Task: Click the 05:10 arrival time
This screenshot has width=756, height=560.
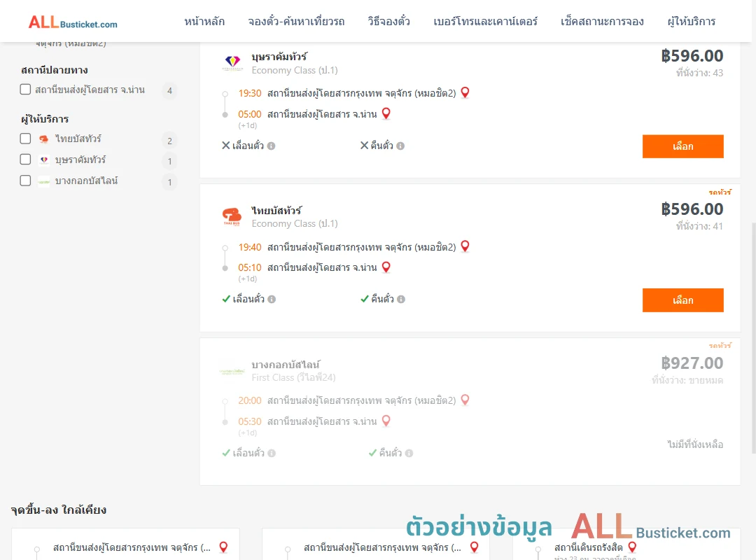Action: pyautogui.click(x=250, y=267)
